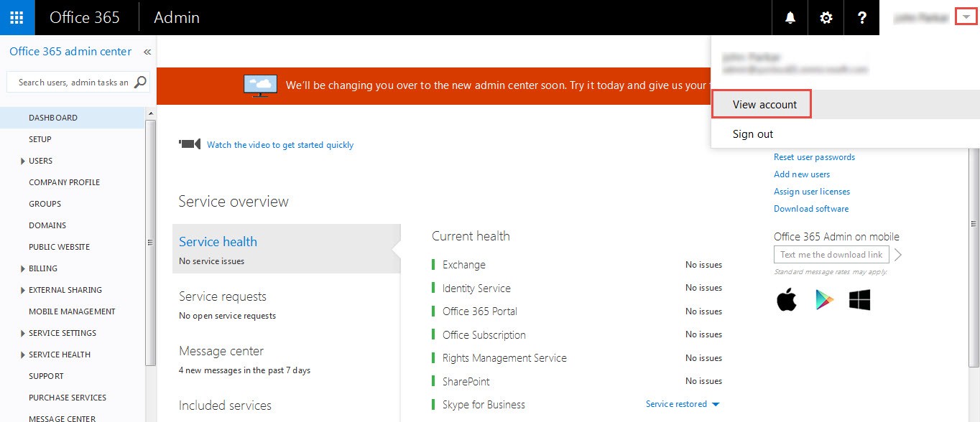Viewport: 980px width, 422px height.
Task: Expand the EXTERNAL SHARING navigation section
Action: click(24, 290)
